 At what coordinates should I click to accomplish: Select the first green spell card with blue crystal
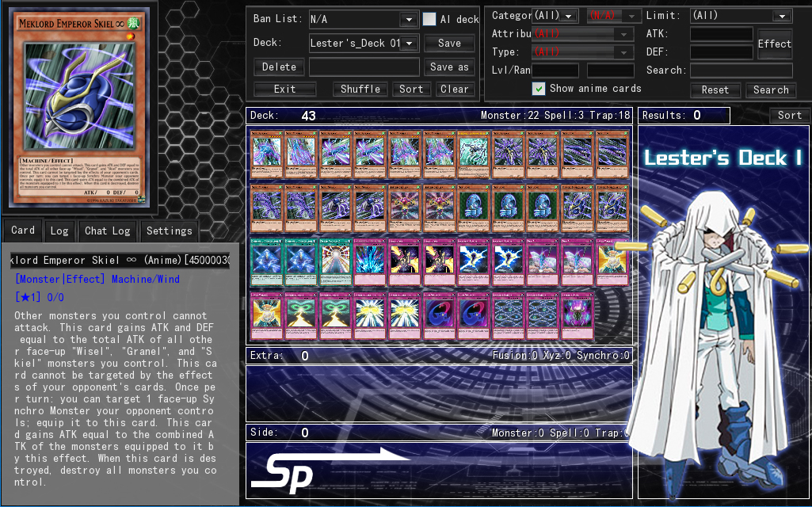pyautogui.click(x=266, y=262)
